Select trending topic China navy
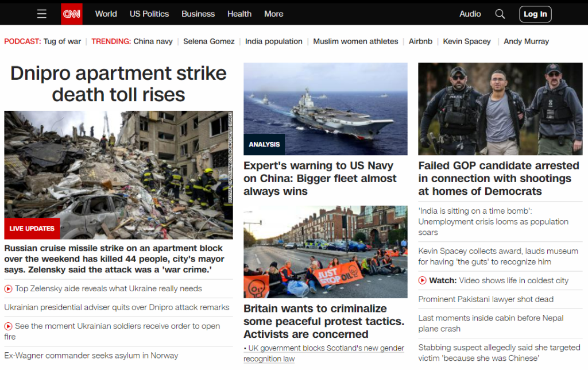The width and height of the screenshot is (588, 370). (x=153, y=41)
